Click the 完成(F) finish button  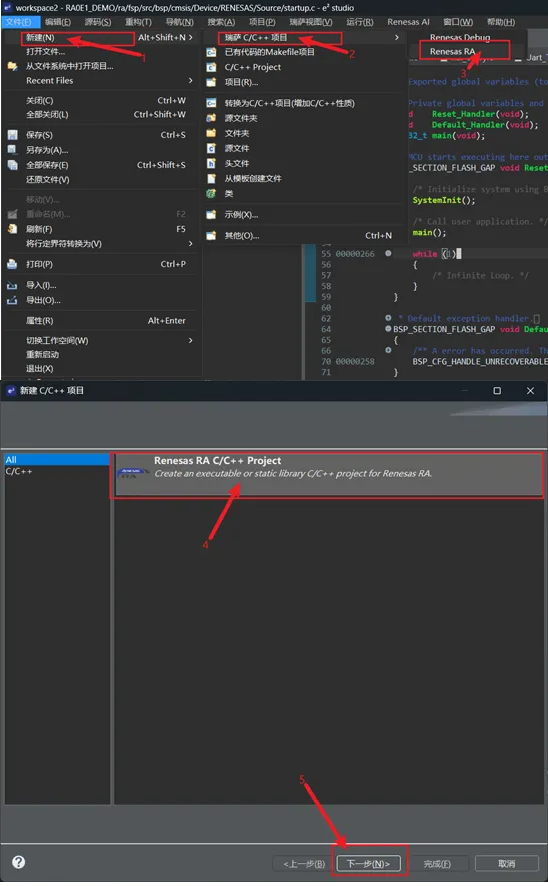tap(437, 863)
